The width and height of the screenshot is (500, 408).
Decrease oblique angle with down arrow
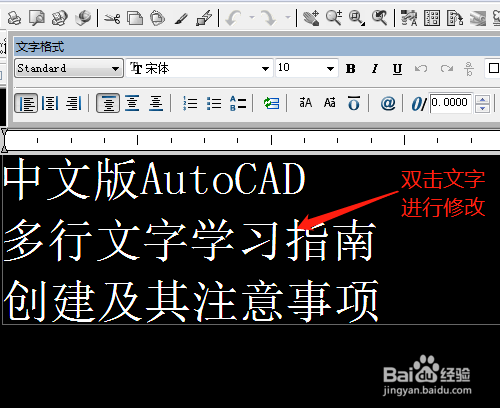(x=482, y=108)
